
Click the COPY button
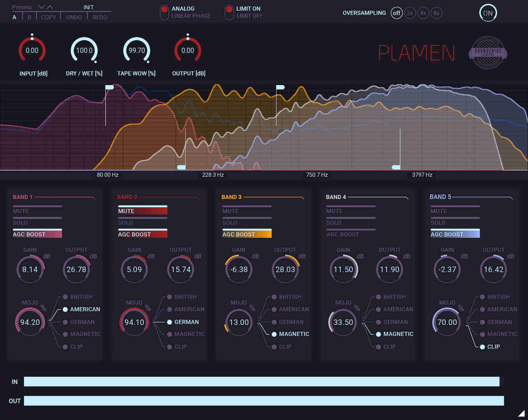pyautogui.click(x=48, y=17)
